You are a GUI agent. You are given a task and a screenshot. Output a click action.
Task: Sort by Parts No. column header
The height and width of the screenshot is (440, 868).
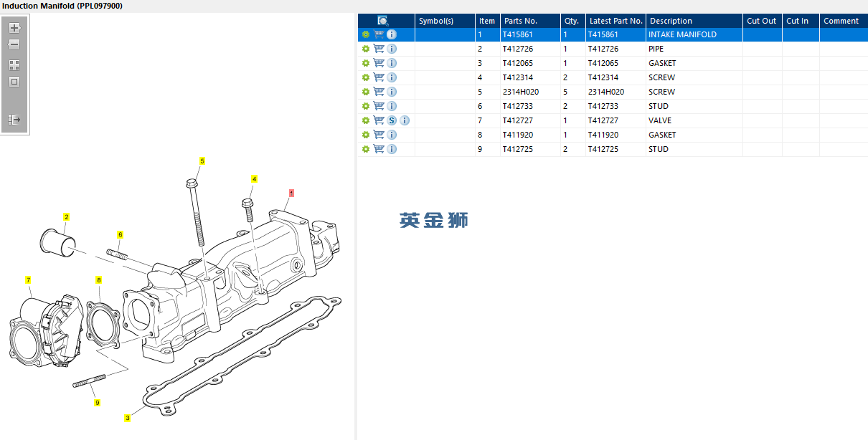coord(529,21)
